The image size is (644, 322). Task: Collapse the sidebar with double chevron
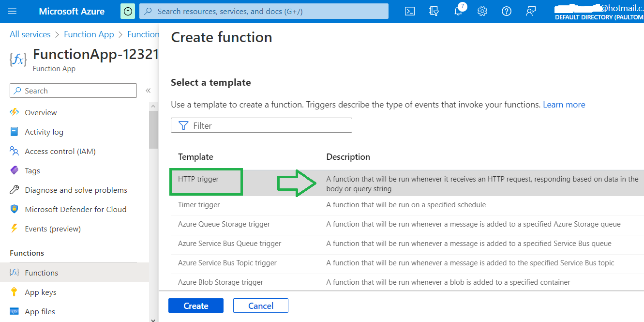(148, 91)
